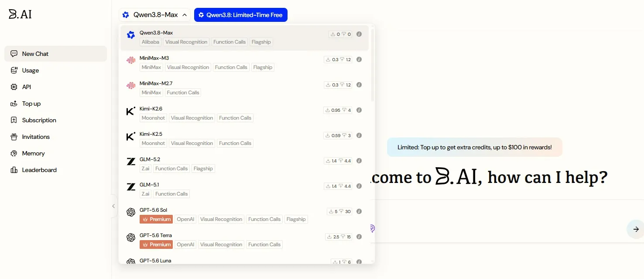Click the Alibaba tag on Qwen3.8-Max

[x=151, y=42]
